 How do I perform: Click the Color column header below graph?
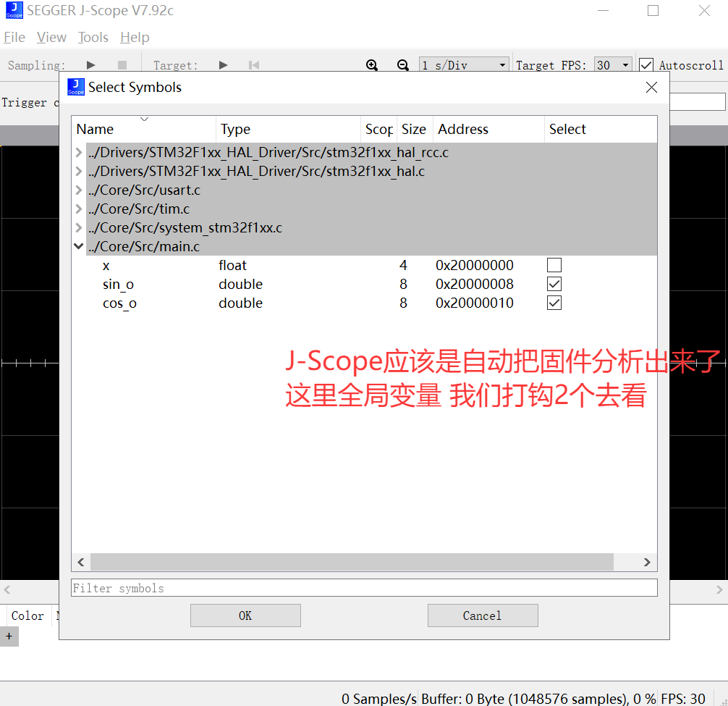(27, 616)
